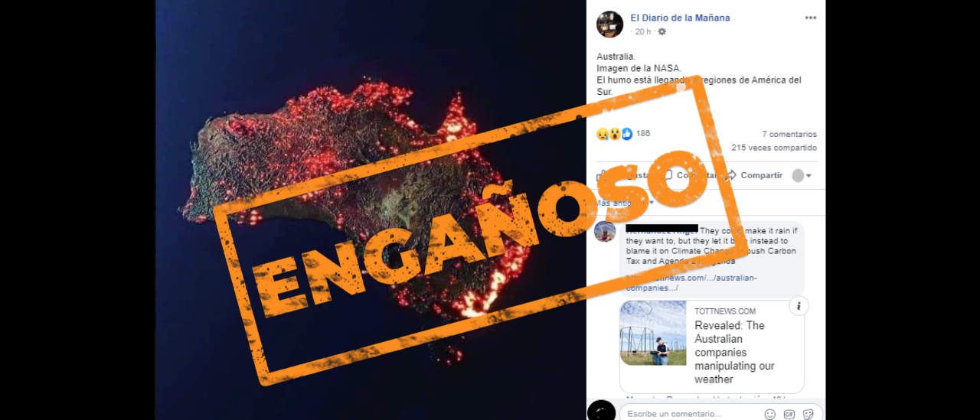Open the Australia fire satellite image
Image resolution: width=980 pixels, height=420 pixels.
coord(371,210)
